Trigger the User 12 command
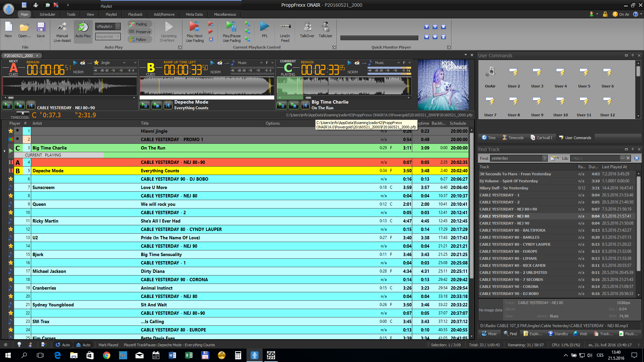This screenshot has height=362, width=644. (x=607, y=106)
